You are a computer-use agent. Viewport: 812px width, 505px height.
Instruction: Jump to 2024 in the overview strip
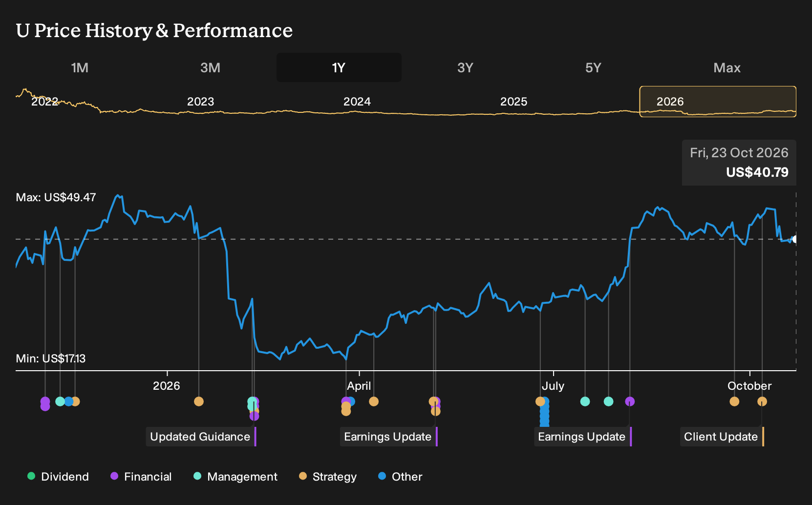pos(357,102)
